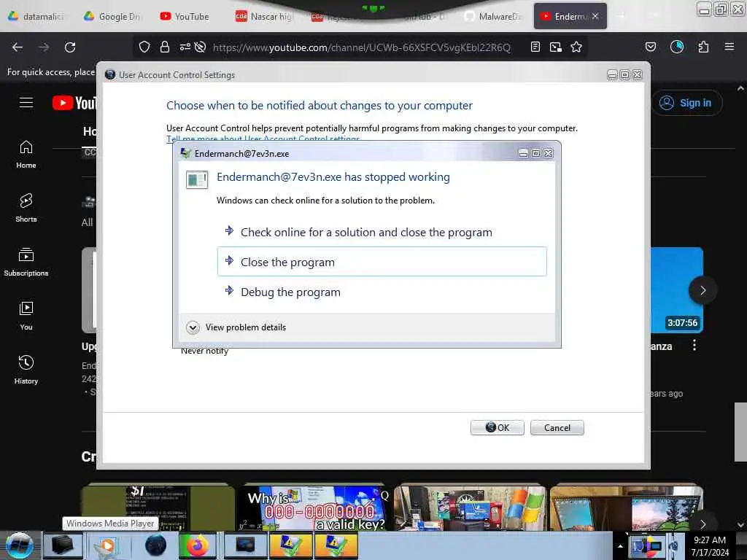
Task: Open the first warning-shield taskbar item
Action: (290, 545)
